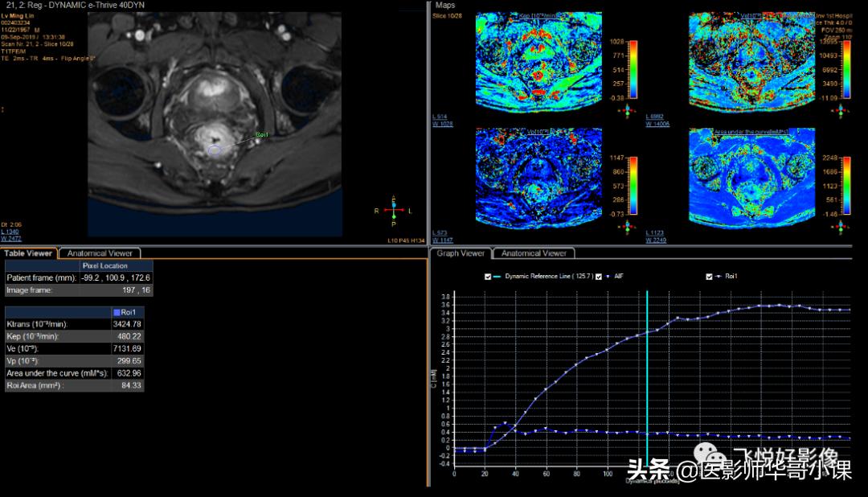This screenshot has height=497, width=868.
Task: Click the L 1340 window level link
Action: [x=12, y=232]
